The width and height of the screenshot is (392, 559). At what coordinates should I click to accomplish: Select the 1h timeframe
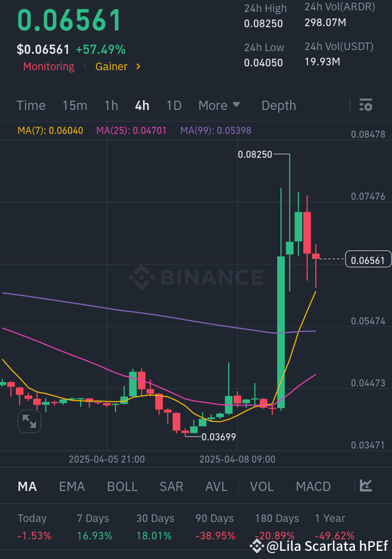click(111, 105)
